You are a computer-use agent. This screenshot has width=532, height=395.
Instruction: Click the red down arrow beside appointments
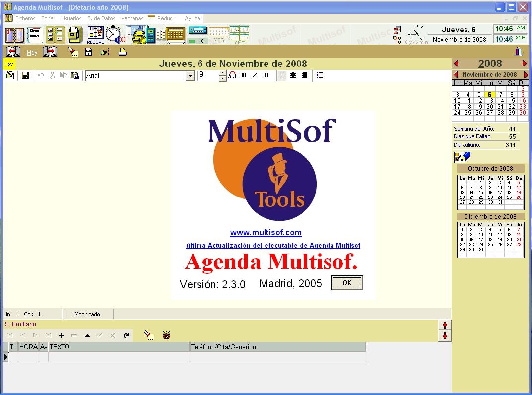pos(445,336)
